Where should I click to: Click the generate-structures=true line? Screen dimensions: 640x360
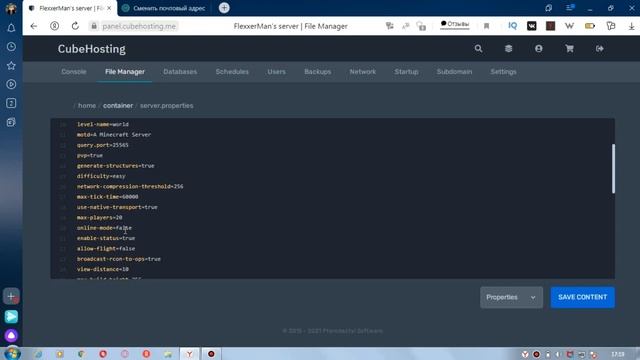(116, 166)
